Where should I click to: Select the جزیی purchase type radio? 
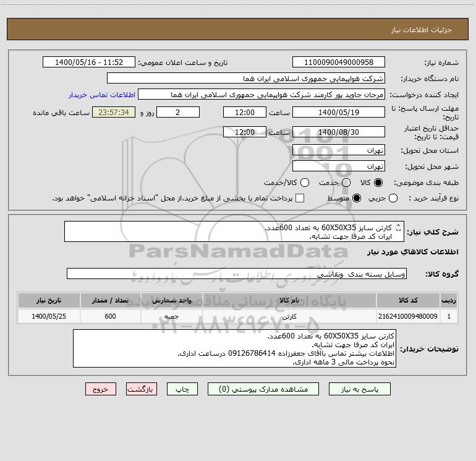click(x=393, y=198)
